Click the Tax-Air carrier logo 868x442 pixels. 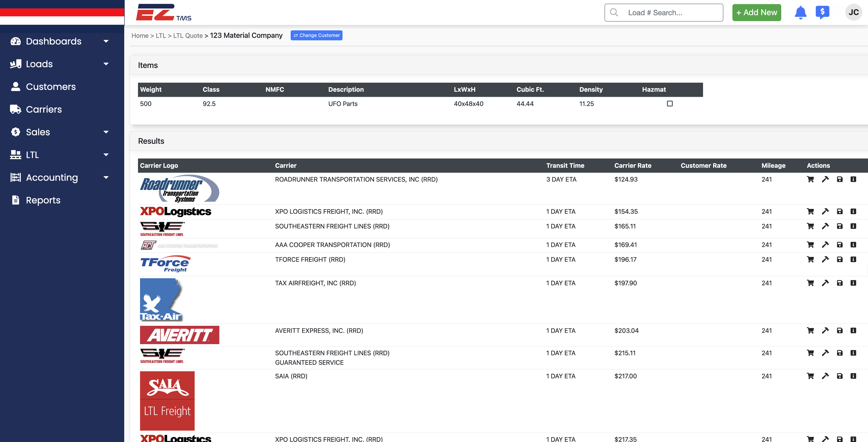tap(161, 300)
